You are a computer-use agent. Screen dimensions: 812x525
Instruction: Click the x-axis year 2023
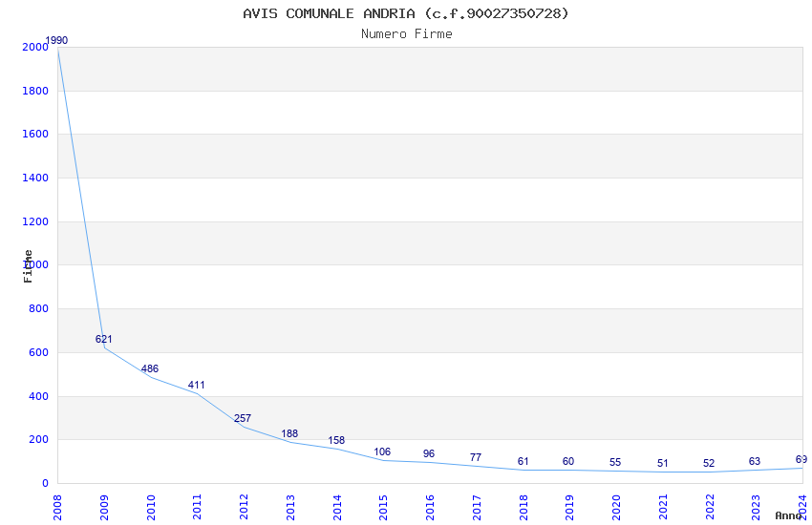tap(756, 507)
